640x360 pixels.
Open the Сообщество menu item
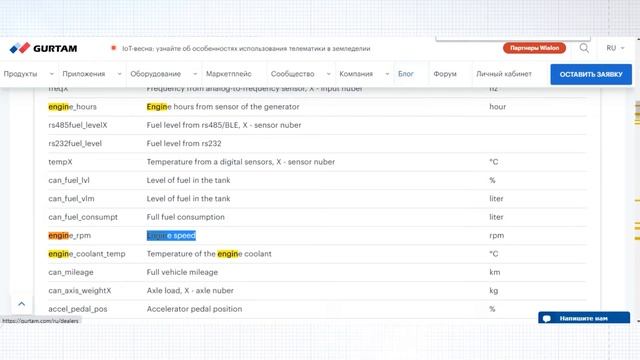pos(293,74)
